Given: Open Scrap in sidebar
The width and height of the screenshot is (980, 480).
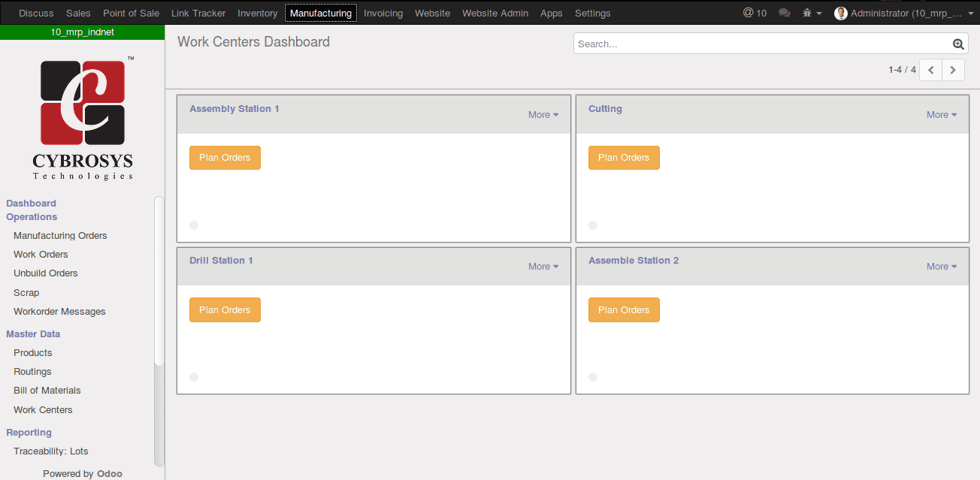Looking at the screenshot, I should point(26,292).
